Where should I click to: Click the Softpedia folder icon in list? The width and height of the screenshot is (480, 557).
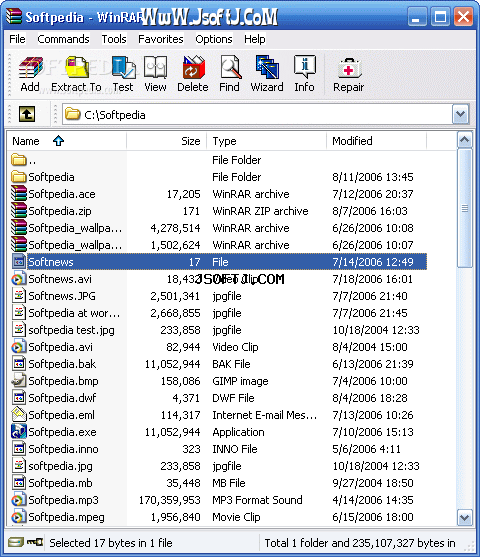19,177
